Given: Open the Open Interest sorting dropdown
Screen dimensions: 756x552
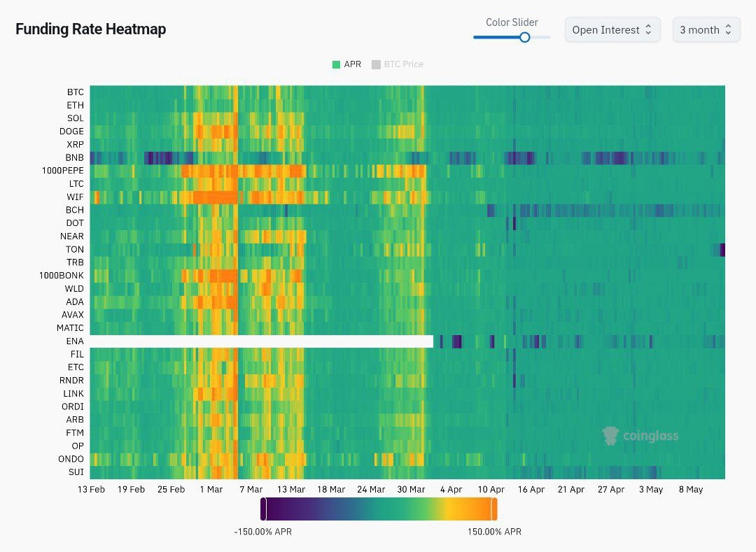Looking at the screenshot, I should (612, 30).
